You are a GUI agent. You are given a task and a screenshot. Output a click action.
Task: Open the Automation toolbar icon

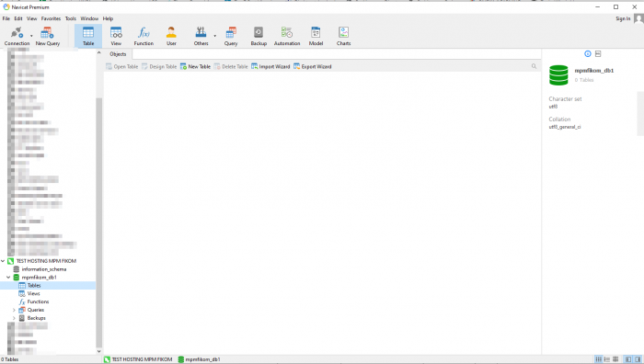(x=287, y=36)
